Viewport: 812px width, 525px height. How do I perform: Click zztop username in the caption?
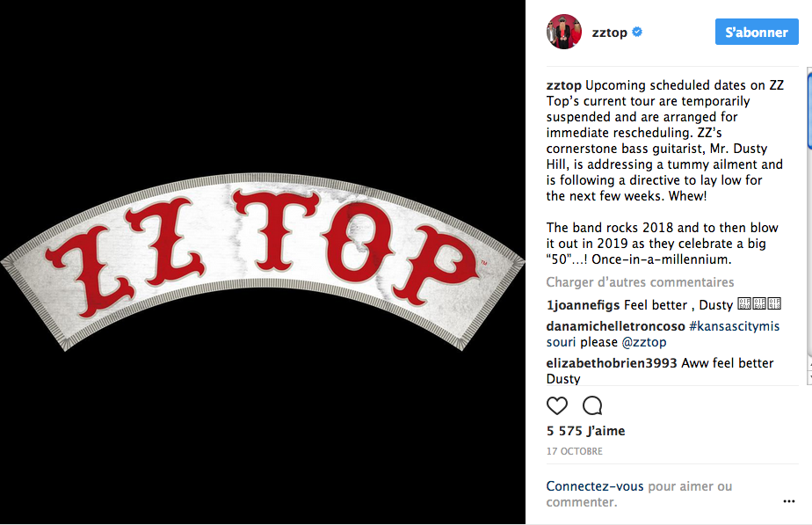click(x=563, y=85)
